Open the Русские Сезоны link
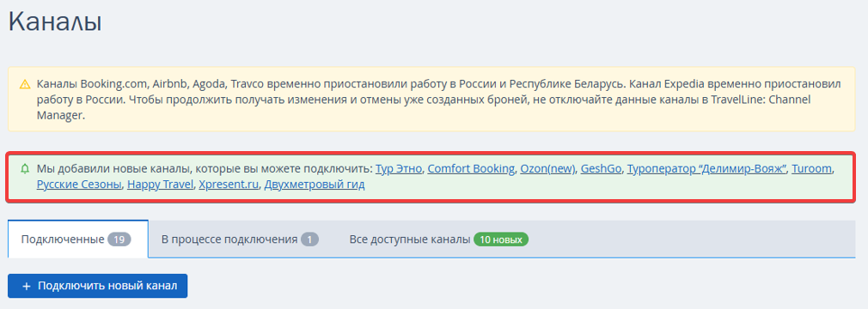Viewport: 868px width, 309px height. [x=79, y=184]
